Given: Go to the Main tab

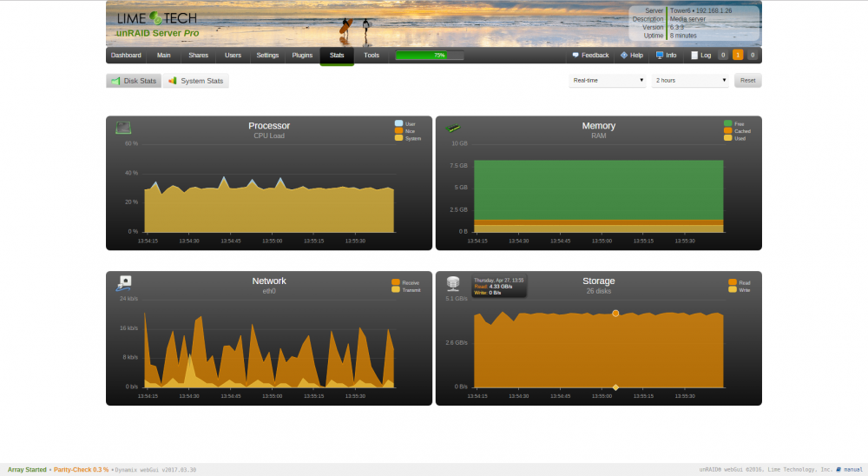Looking at the screenshot, I should 163,56.
